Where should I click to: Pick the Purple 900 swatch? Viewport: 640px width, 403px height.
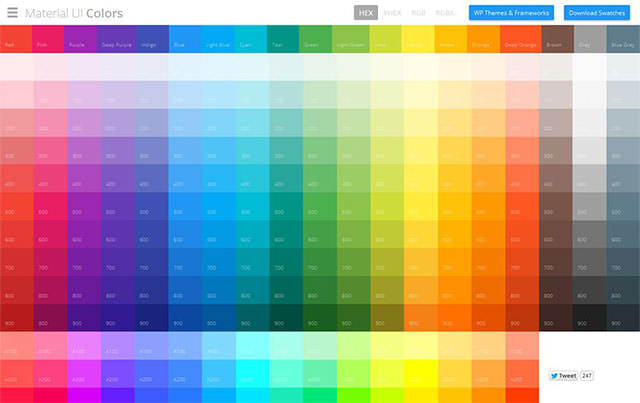point(84,318)
